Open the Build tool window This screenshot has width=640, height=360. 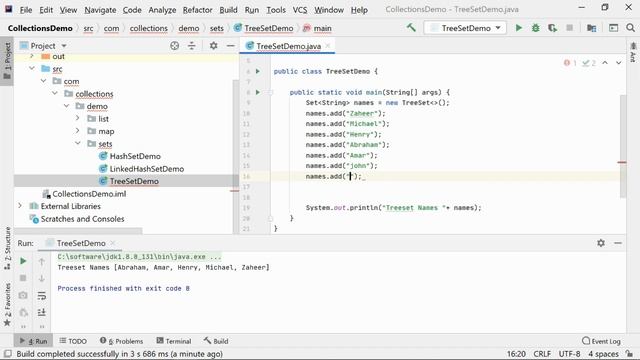pos(216,341)
